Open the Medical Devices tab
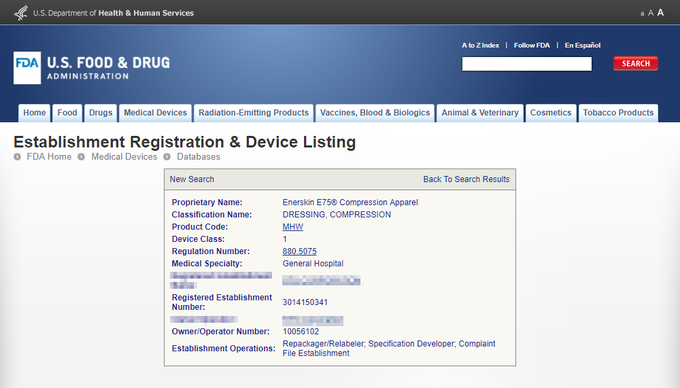This screenshot has height=388, width=680. pyautogui.click(x=155, y=113)
